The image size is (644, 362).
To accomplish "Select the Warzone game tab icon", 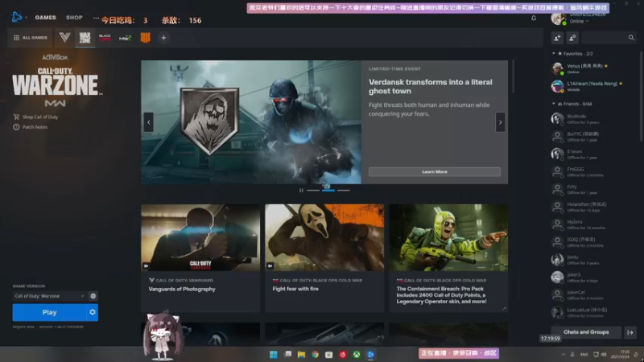I will [85, 38].
